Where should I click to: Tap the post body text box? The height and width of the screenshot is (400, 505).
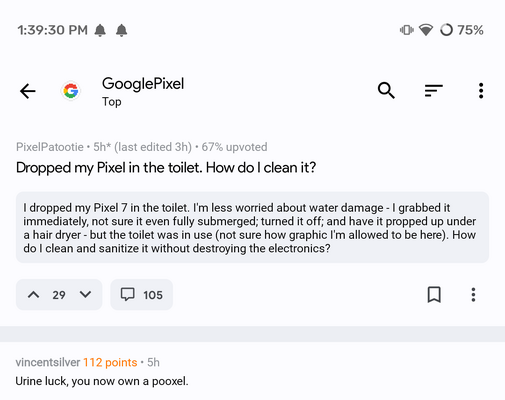click(252, 228)
